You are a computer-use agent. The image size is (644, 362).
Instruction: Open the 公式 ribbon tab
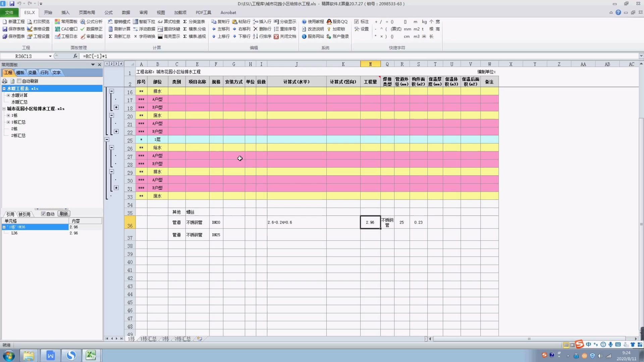coord(108,12)
